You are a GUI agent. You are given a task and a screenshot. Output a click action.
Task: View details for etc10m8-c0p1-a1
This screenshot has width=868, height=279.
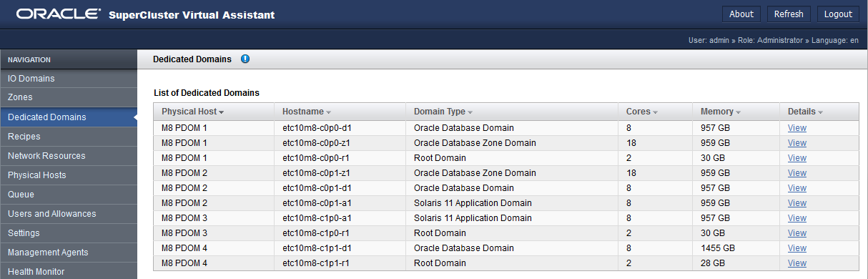click(797, 203)
